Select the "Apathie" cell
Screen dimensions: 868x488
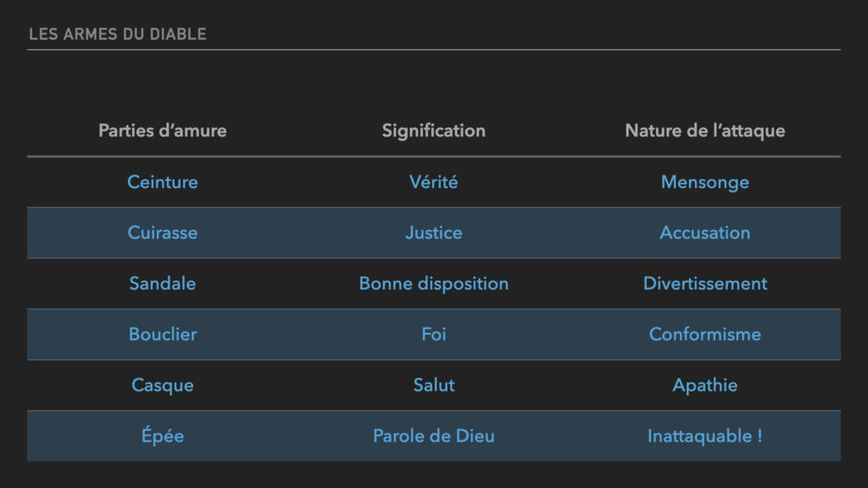click(x=704, y=385)
